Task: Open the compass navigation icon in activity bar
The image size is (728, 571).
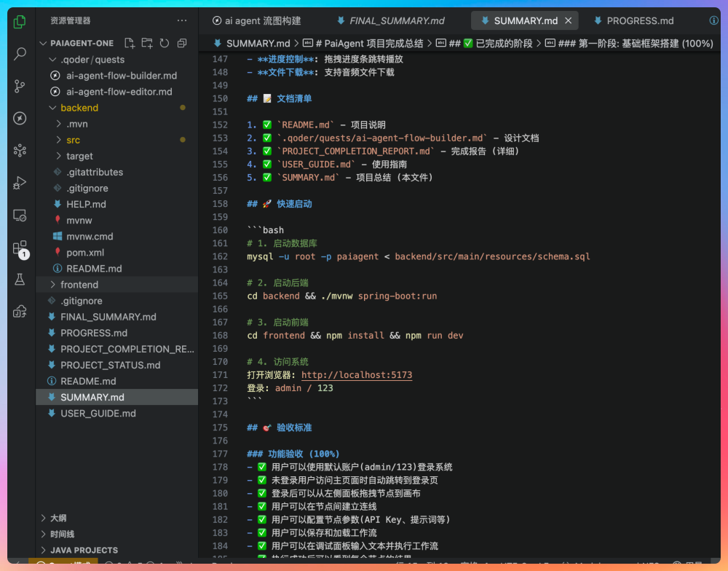Action: (20, 118)
